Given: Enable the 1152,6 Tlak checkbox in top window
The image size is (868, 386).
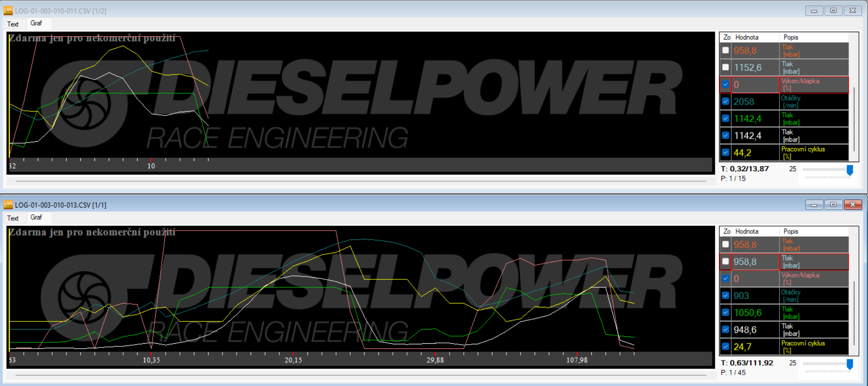Looking at the screenshot, I should click(725, 67).
